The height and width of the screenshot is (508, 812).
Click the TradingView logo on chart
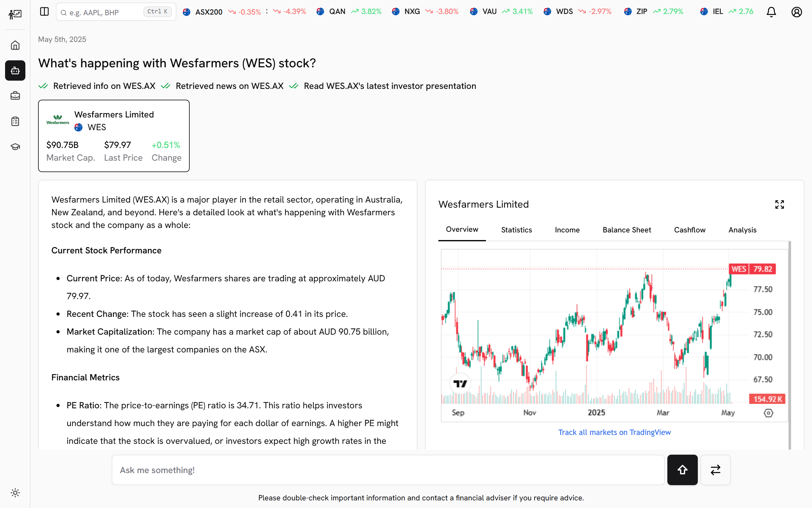(460, 383)
